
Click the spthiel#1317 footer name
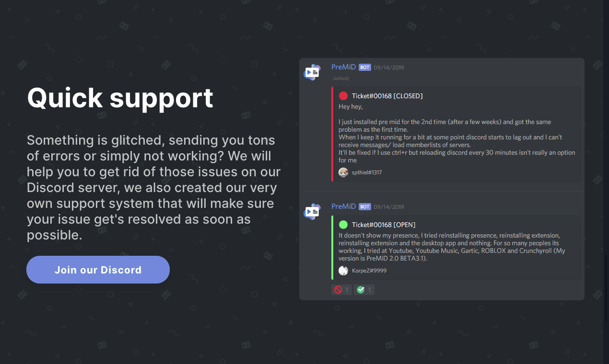367,172
